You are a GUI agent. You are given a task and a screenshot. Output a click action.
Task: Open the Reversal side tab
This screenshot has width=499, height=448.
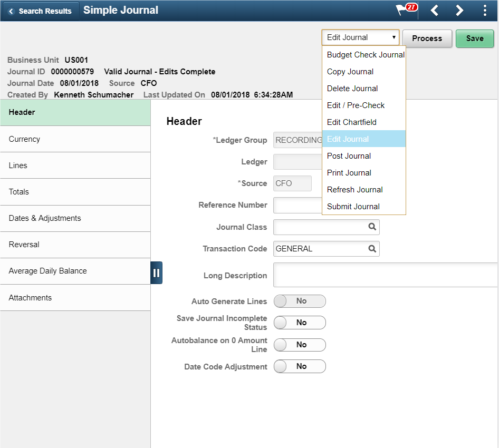75,245
